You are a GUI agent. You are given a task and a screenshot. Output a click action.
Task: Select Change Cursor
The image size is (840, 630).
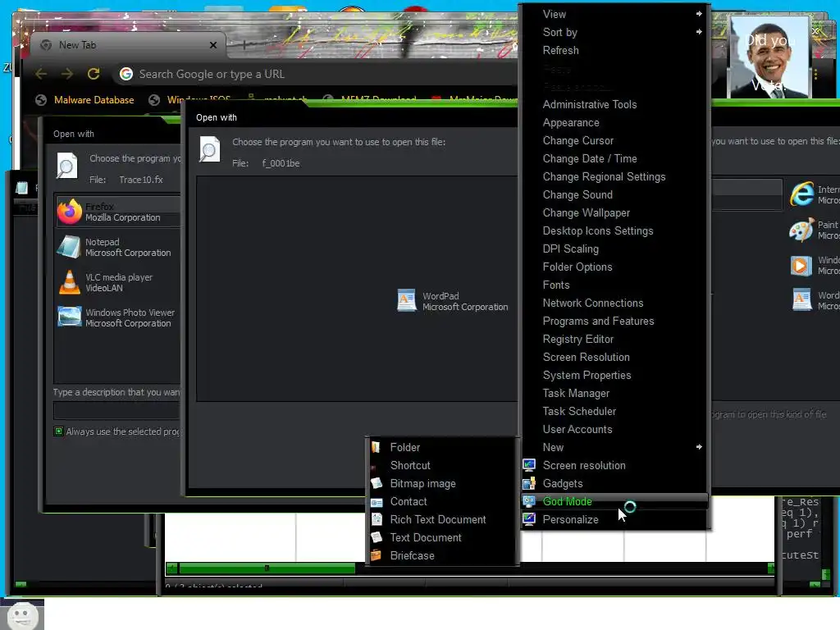pyautogui.click(x=614, y=140)
